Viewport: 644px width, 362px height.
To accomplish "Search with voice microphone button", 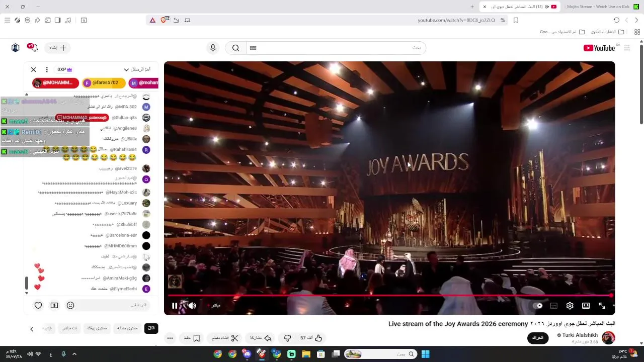I will tap(213, 48).
